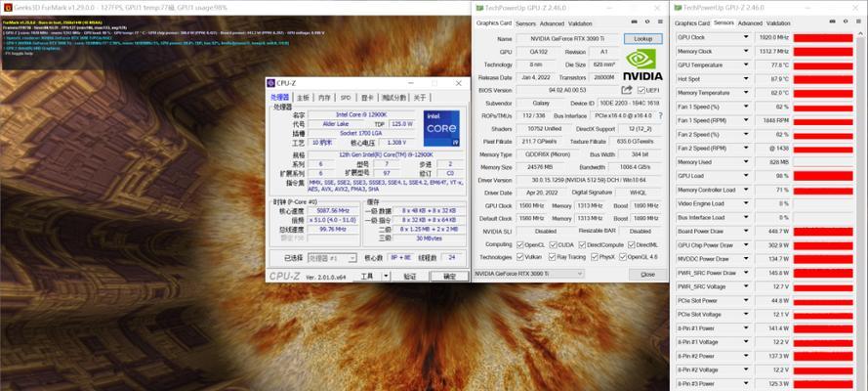Viewport: 868px width, 391px height.
Task: Click the GPU Clock red sensor graph
Action: click(823, 38)
